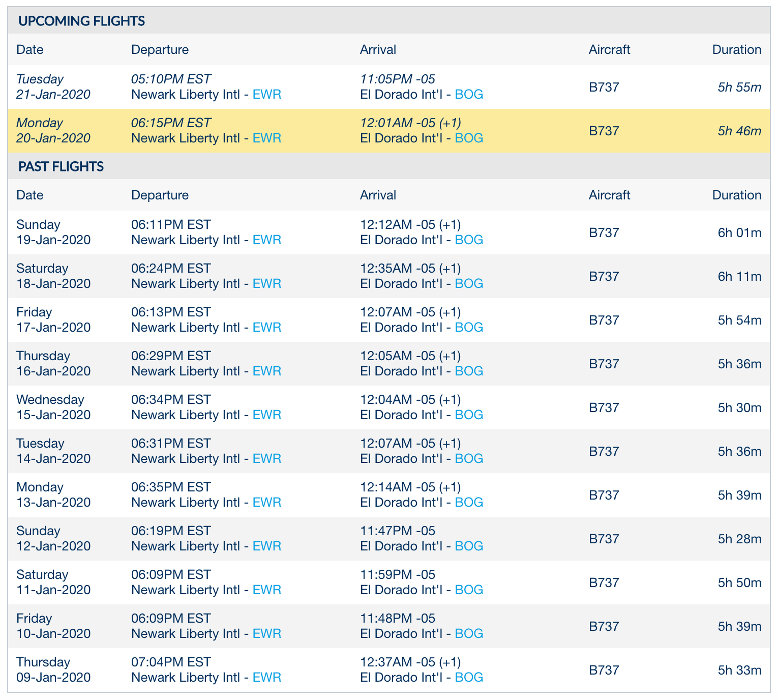The image size is (778, 700).
Task: Open EWR link for Saturday 11-Jan-2020 flight
Action: click(x=266, y=590)
